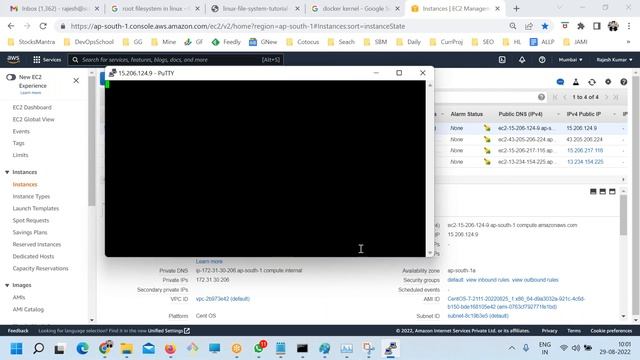640x360 pixels.
Task: Click the EC2 feedback chat icon
Action: click(x=560, y=82)
